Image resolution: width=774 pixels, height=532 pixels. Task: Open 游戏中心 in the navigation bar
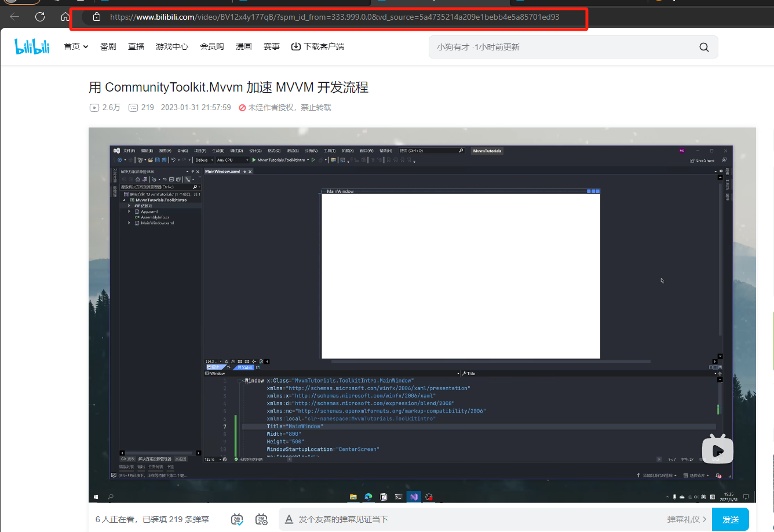172,46
